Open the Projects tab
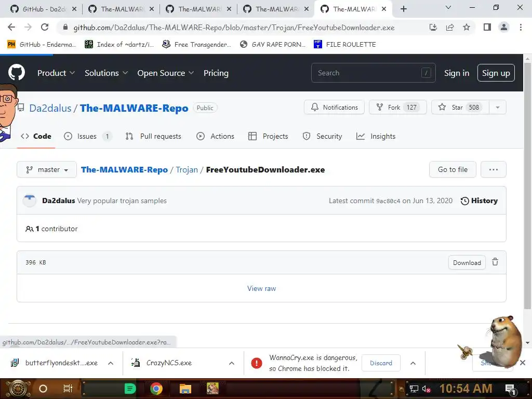The width and height of the screenshot is (532, 399). 268,137
